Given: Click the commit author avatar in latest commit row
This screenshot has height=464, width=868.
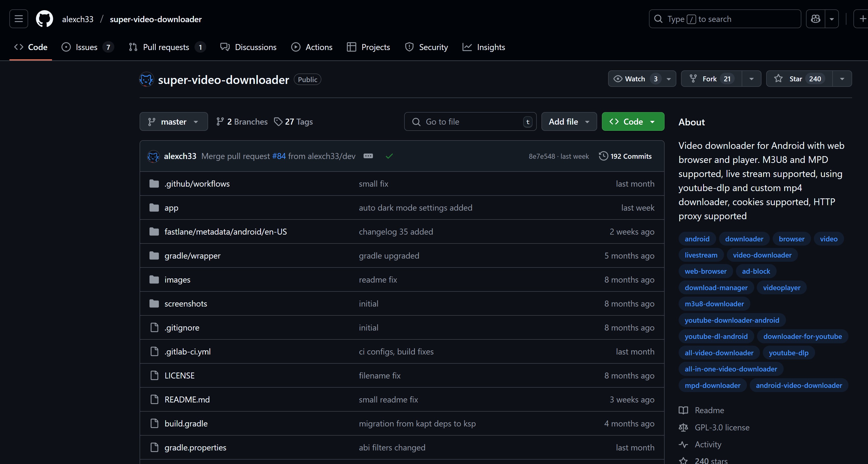Looking at the screenshot, I should [x=153, y=156].
